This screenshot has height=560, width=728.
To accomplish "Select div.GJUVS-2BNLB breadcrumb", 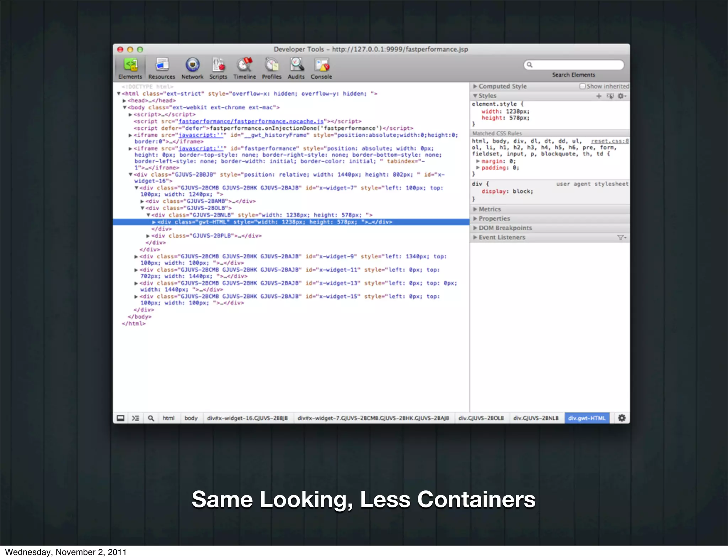I will point(536,418).
